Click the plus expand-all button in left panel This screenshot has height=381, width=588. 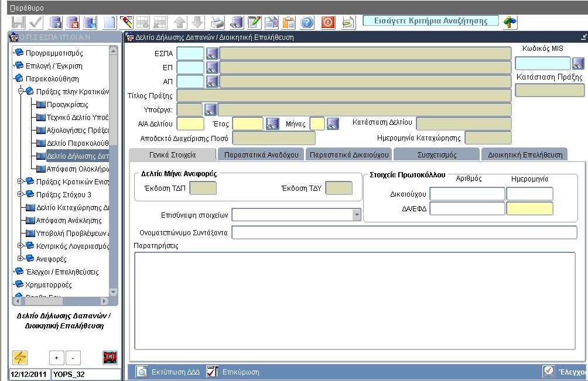[57, 358]
